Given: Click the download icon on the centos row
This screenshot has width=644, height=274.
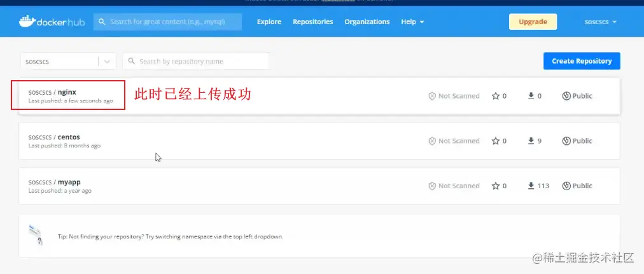Looking at the screenshot, I should click(531, 140).
